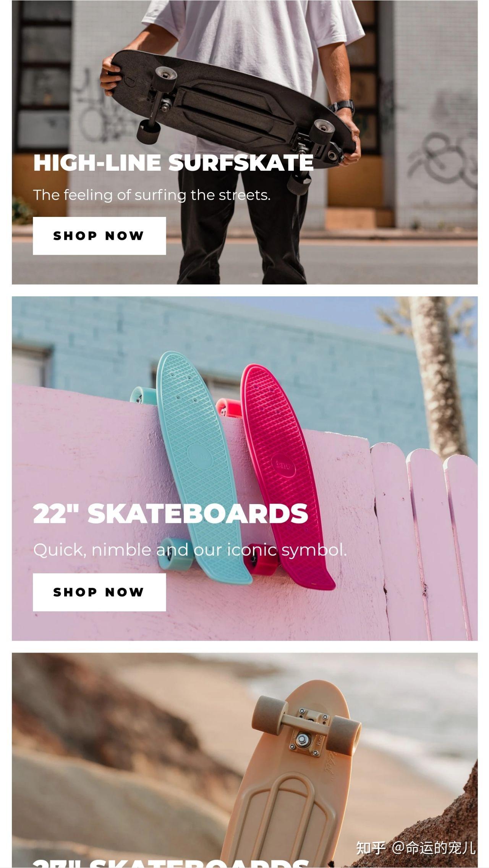Click SHOP NOW under 22" Skateboards
The image size is (489, 868).
[99, 592]
